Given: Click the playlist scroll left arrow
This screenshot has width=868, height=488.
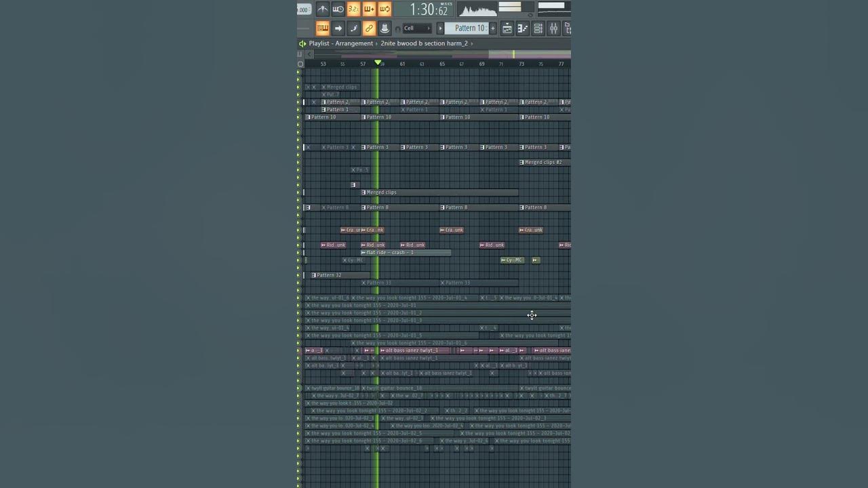Looking at the screenshot, I should 309,54.
